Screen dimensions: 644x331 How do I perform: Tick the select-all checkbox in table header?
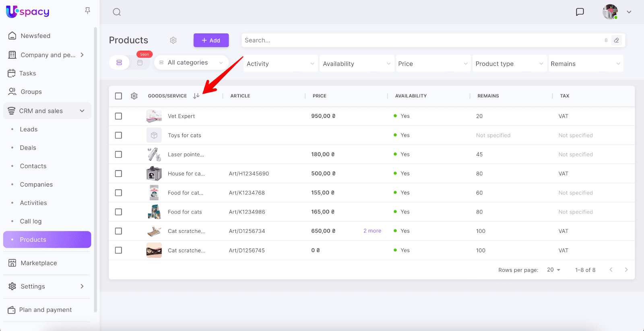tap(118, 96)
